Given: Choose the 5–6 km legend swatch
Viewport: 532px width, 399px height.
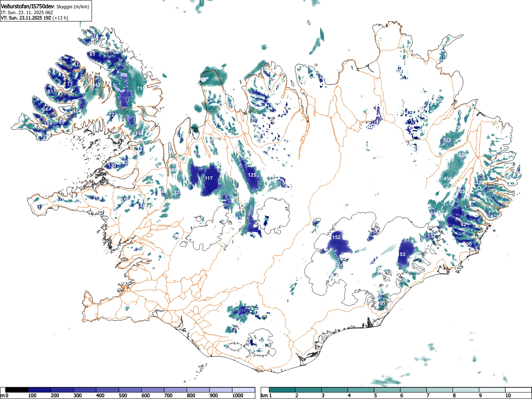Looking at the screenshot, I should coord(387,390).
